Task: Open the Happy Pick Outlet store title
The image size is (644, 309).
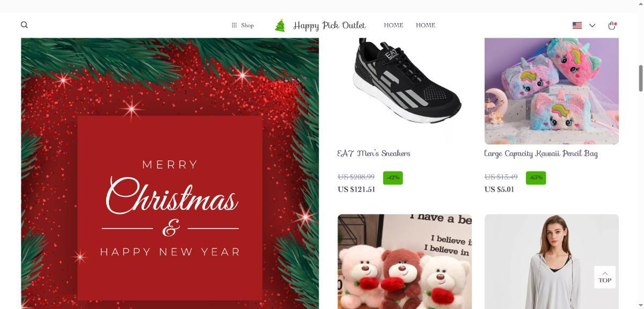Action: (x=330, y=25)
